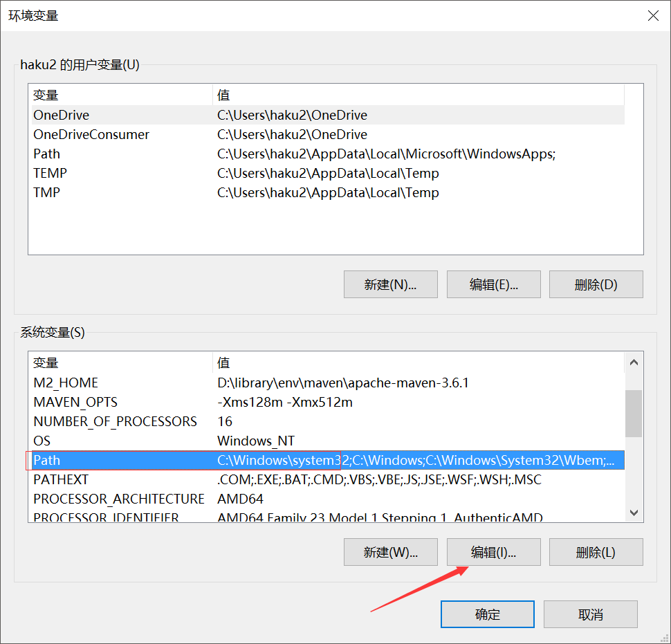Select the MAVEN_OPTS system variable row
Screen dimensions: 671x644
coord(75,403)
